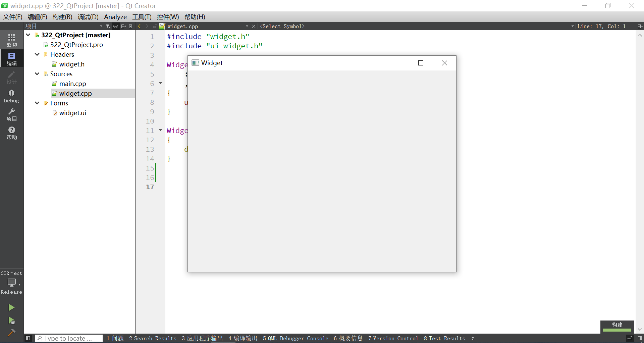The height and width of the screenshot is (343, 644).
Task: Open the 3 应用程序输出 pane
Action: click(x=202, y=338)
